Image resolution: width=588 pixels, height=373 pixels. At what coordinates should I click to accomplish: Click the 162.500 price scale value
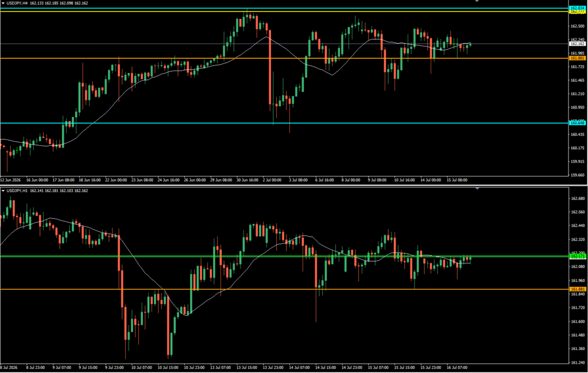point(578,26)
